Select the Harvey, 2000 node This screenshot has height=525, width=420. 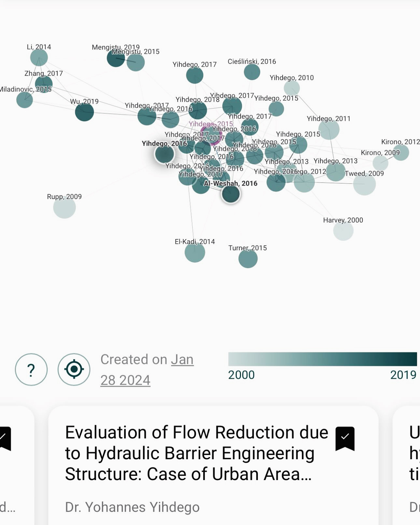point(343,231)
